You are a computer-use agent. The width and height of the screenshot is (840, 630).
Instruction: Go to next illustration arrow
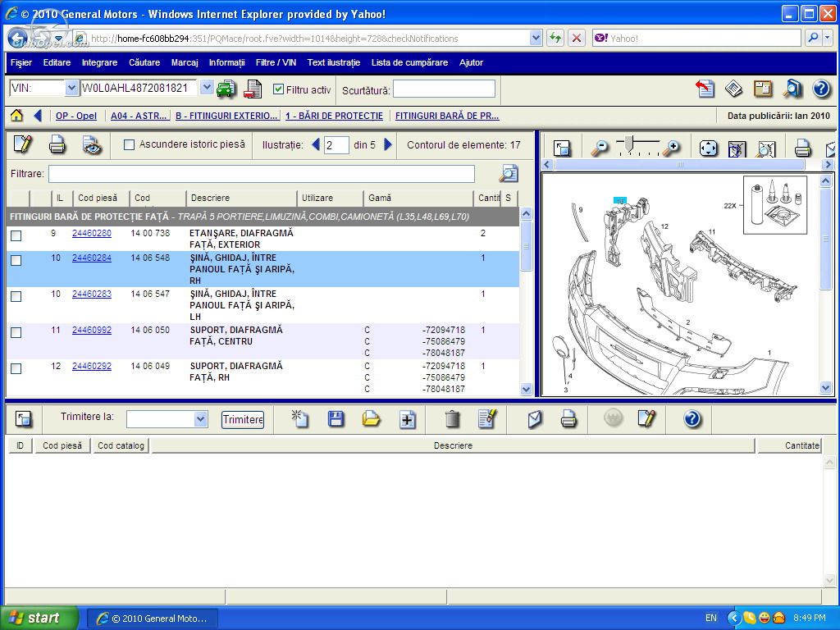pyautogui.click(x=388, y=144)
